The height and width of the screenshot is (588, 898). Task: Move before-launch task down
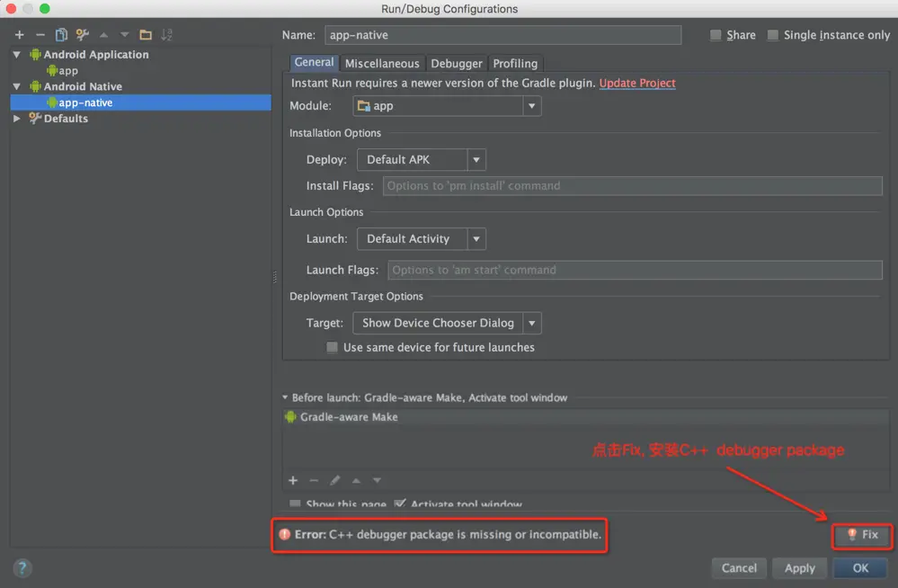[x=377, y=480]
